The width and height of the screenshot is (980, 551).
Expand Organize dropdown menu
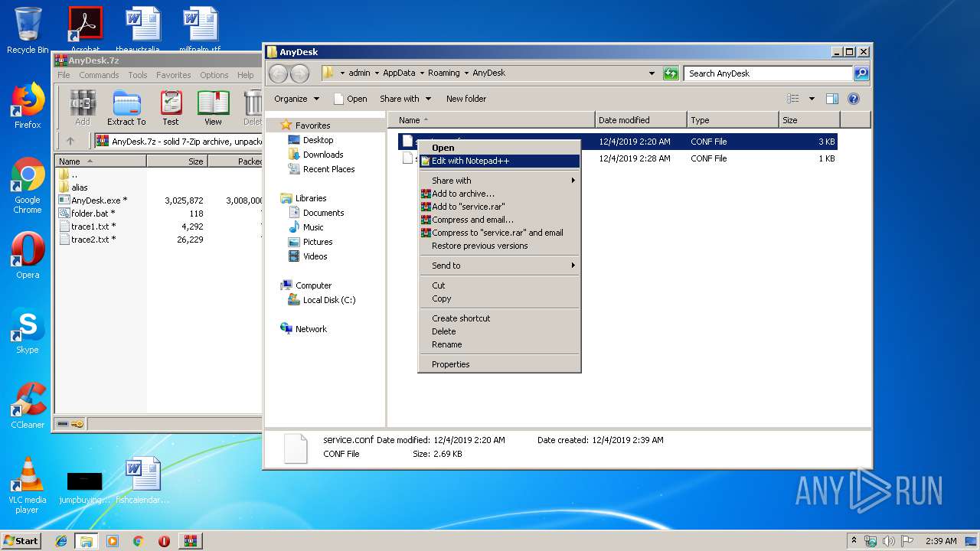pos(296,99)
